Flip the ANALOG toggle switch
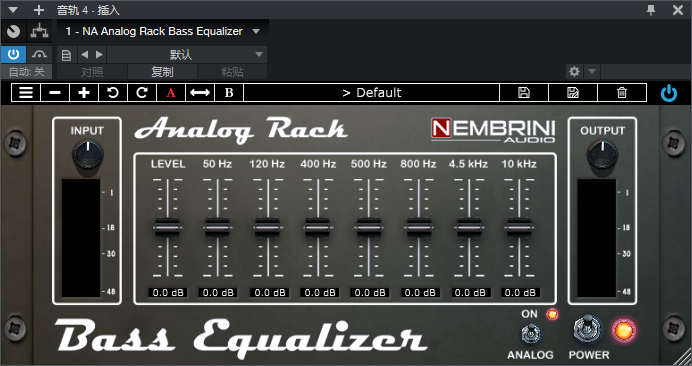This screenshot has height=366, width=692. coord(531,333)
